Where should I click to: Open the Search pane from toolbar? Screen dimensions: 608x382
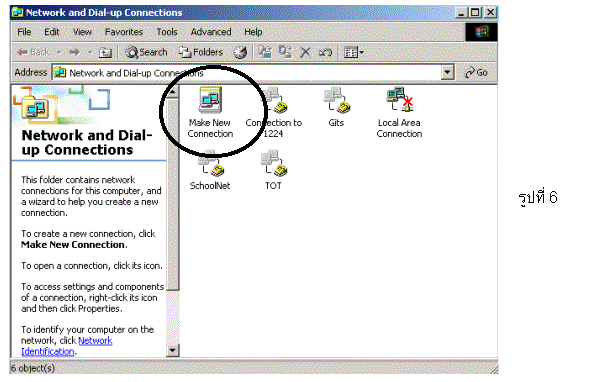146,52
